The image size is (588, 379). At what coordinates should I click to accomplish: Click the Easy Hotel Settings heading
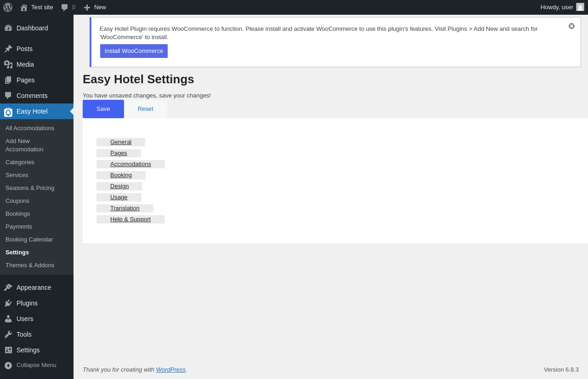tap(138, 79)
